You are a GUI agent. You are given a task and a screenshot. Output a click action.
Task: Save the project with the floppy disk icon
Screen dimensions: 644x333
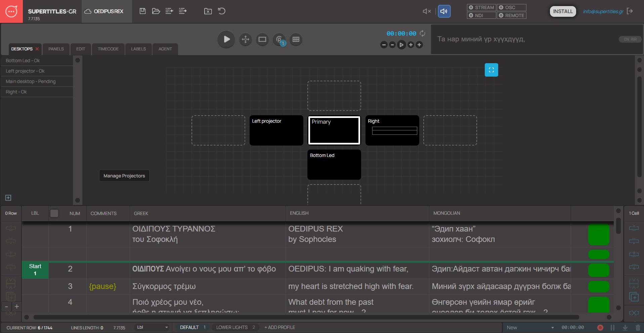point(142,11)
